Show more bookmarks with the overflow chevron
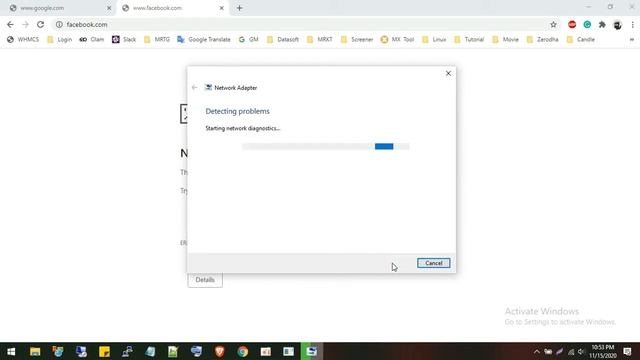Viewport: 640px width, 360px height. pos(632,40)
